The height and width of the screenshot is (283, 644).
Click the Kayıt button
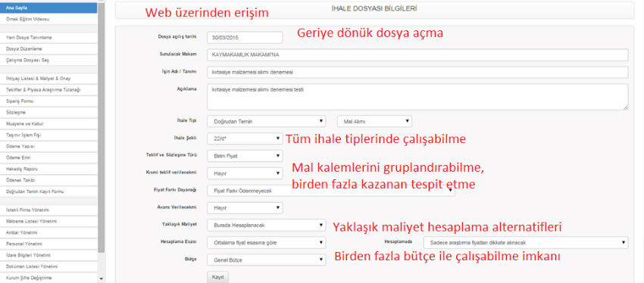click(217, 277)
